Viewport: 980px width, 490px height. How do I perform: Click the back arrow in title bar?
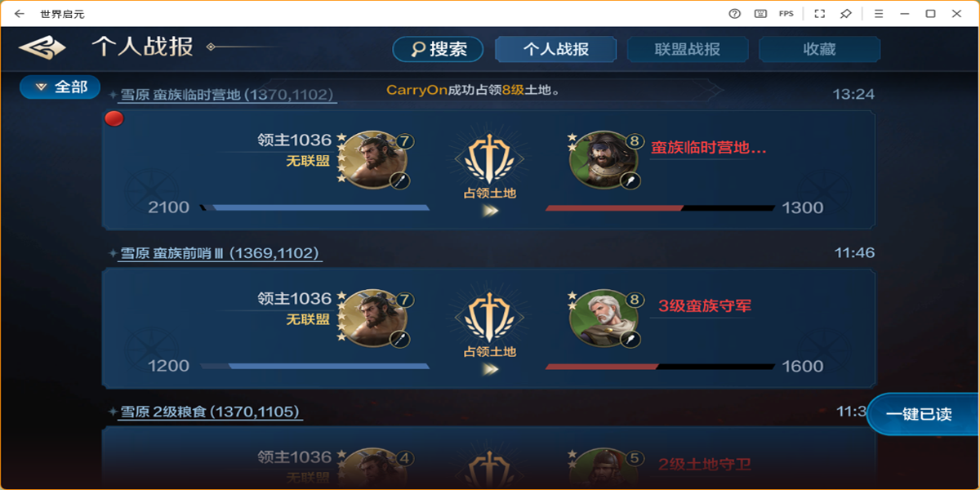pyautogui.click(x=20, y=14)
